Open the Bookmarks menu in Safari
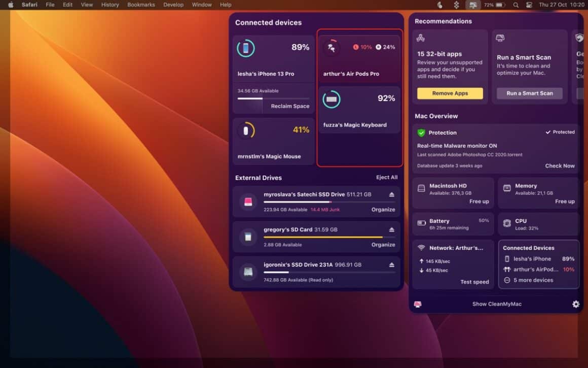The image size is (588, 368). (x=141, y=5)
